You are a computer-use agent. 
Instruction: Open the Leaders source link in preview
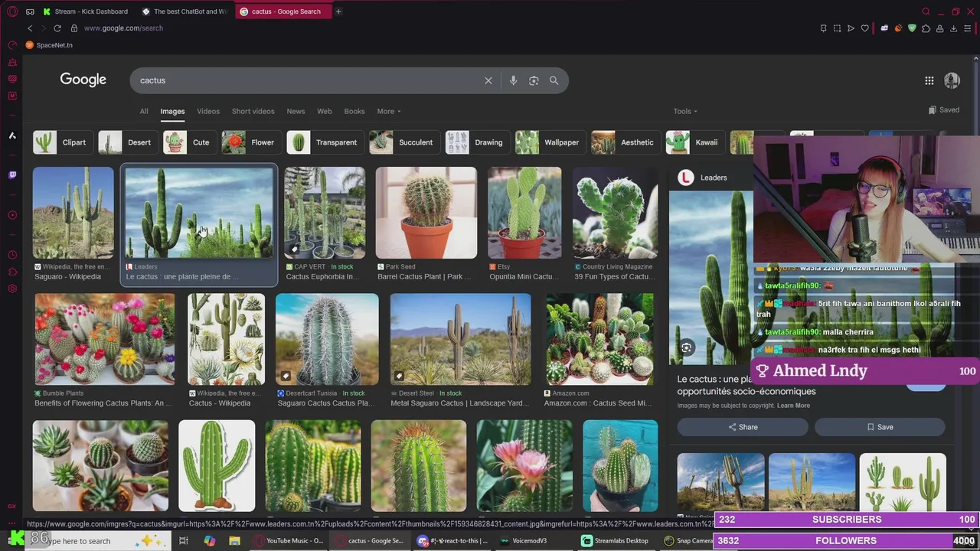[703, 178]
